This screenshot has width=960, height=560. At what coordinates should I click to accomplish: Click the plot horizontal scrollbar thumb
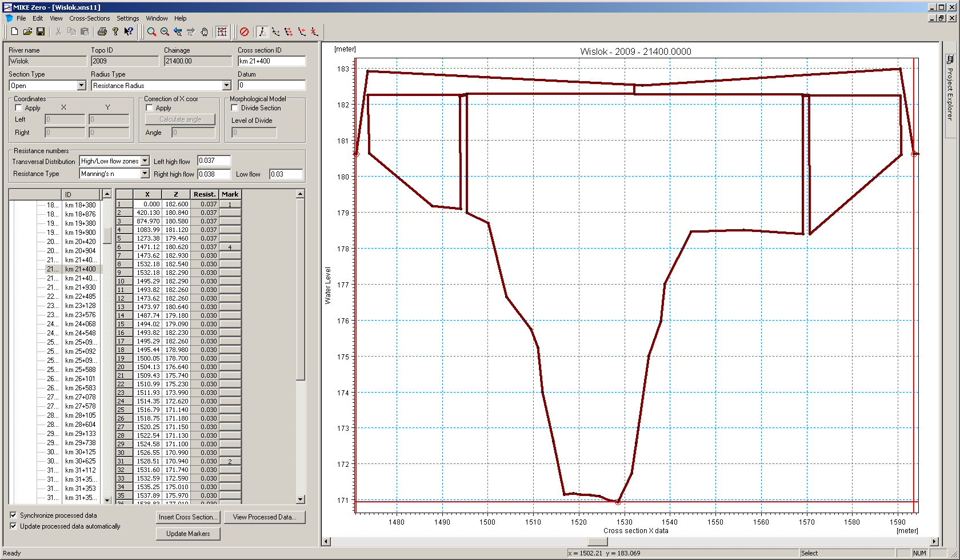[x=598, y=541]
